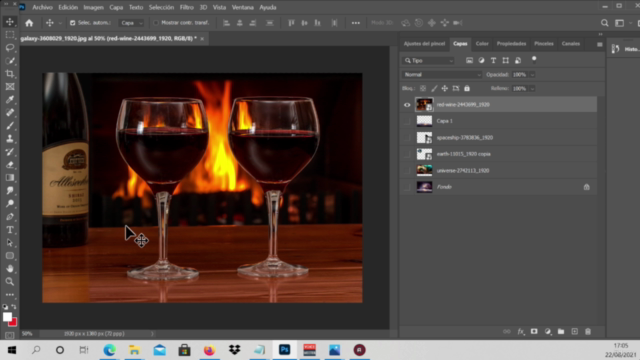Expand the Opacidad slider arrow
The width and height of the screenshot is (640, 360).
coord(532,75)
